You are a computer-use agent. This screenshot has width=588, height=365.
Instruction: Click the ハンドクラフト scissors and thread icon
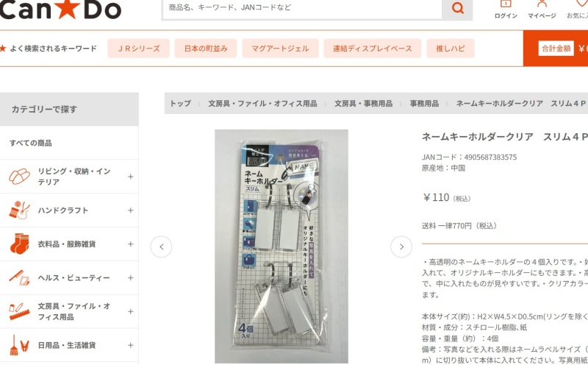pos(20,210)
